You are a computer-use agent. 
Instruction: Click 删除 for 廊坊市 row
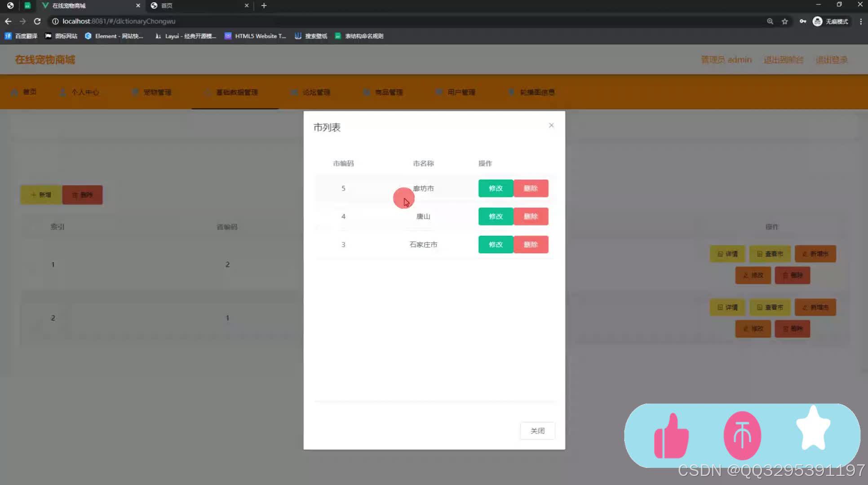(531, 188)
